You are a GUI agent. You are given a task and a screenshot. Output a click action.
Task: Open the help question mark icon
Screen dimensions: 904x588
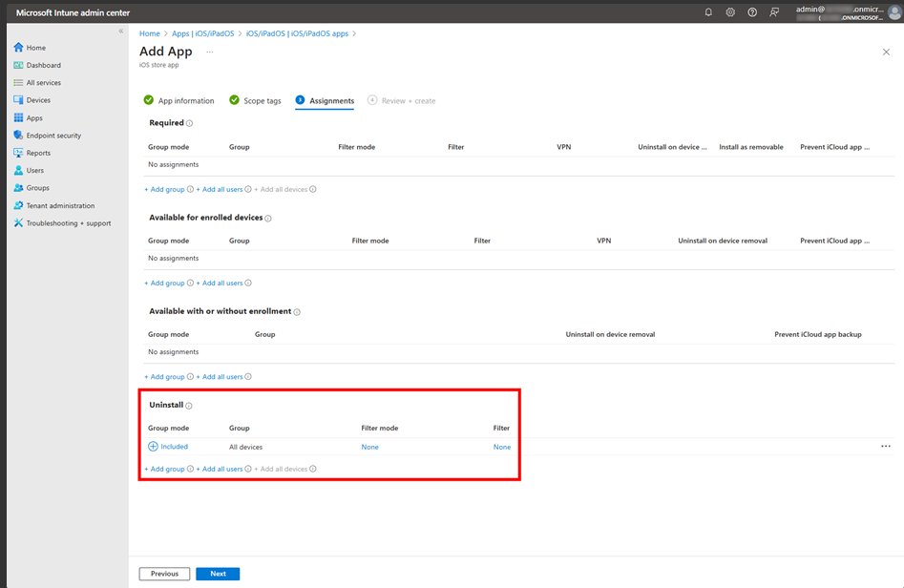[x=752, y=12]
